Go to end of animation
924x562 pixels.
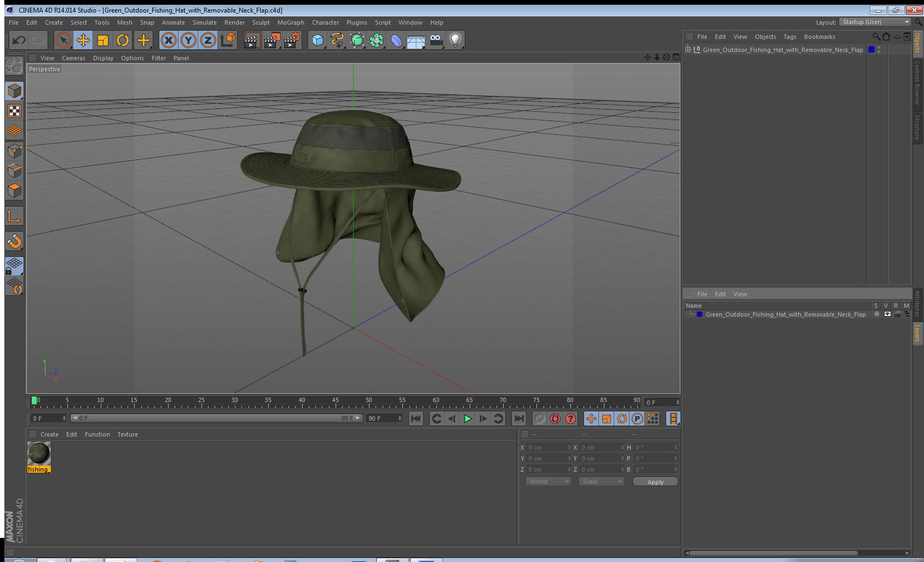518,418
